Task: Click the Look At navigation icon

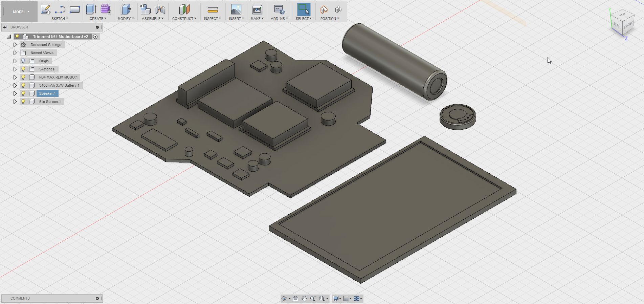Action: click(295, 299)
